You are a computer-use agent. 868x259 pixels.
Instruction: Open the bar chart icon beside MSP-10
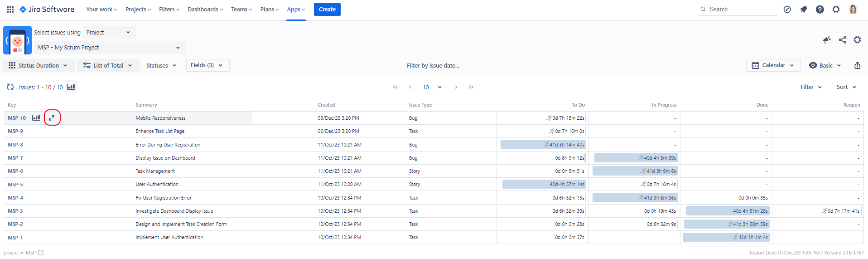[36, 118]
